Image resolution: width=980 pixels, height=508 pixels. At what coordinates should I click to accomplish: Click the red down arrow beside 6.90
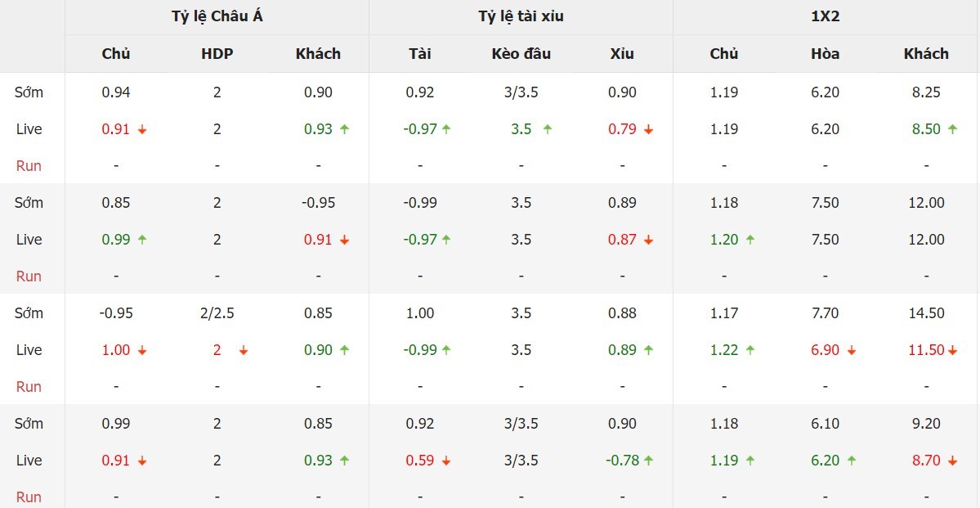click(x=851, y=351)
